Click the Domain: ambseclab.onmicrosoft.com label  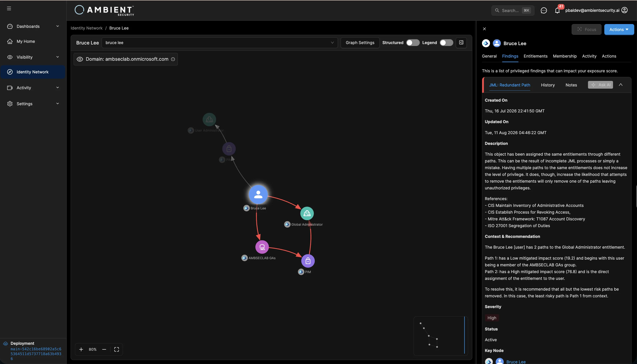(x=127, y=59)
